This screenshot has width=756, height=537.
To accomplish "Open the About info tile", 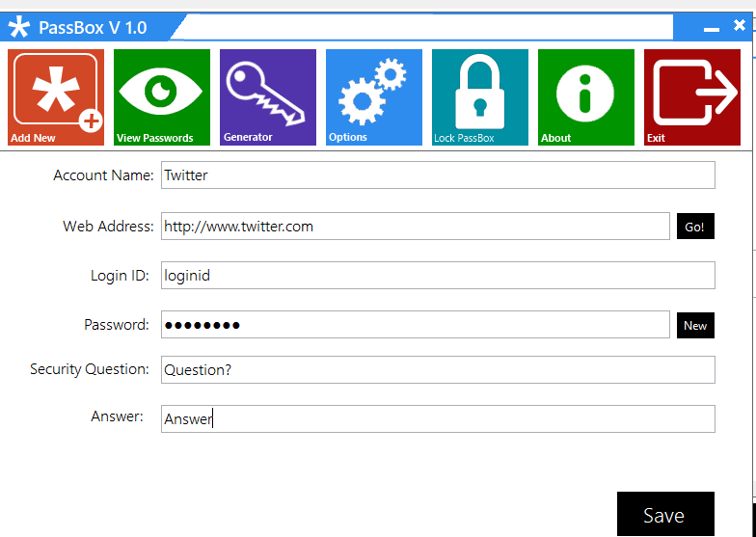I will (x=586, y=96).
